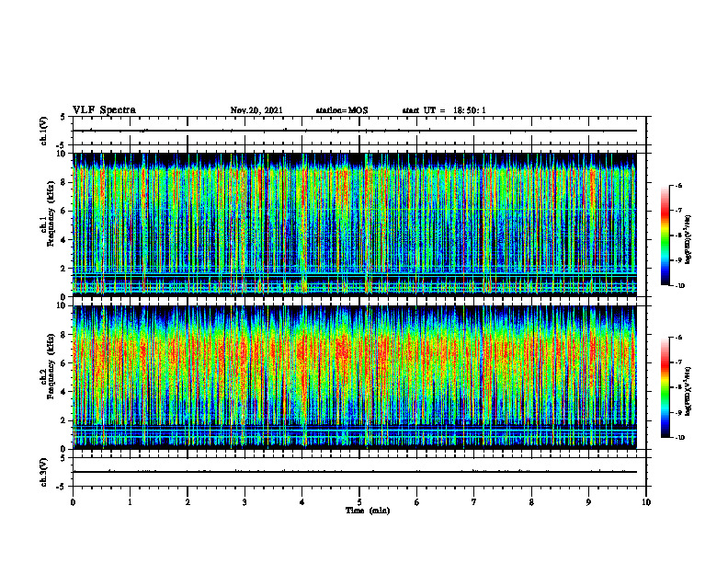Click the "ch.3(V)" axis label

[44, 472]
